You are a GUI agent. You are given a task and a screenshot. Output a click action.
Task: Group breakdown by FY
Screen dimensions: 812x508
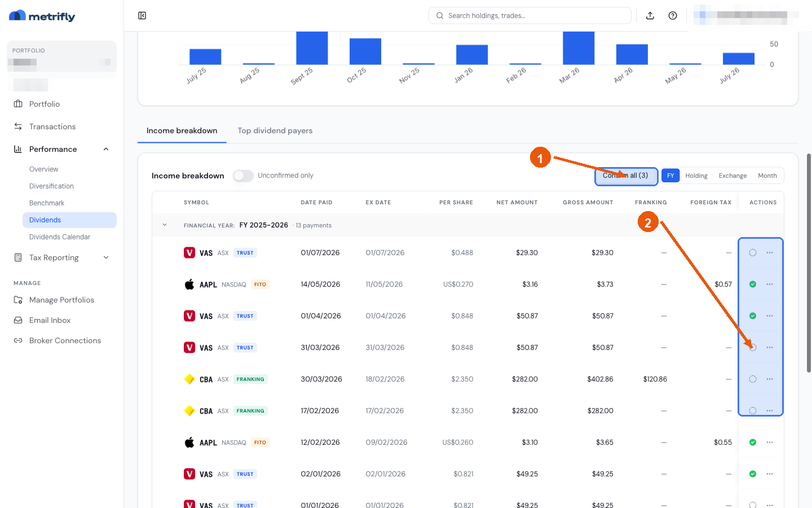[670, 176]
